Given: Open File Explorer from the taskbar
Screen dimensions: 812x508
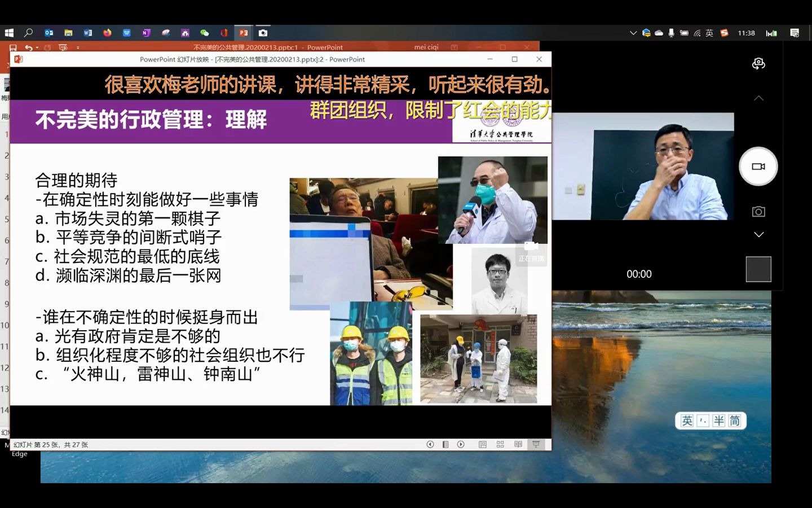Looking at the screenshot, I should pyautogui.click(x=68, y=33).
